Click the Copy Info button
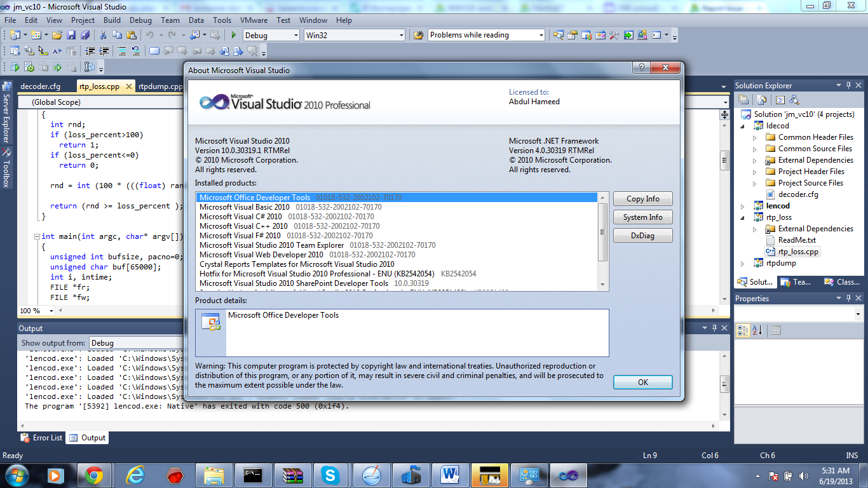868x488 pixels. pos(642,199)
